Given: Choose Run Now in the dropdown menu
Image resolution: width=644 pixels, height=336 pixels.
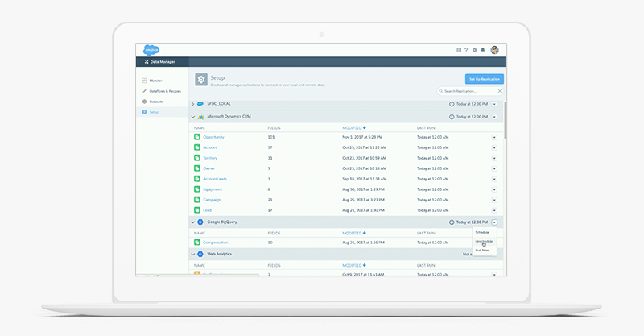Looking at the screenshot, I should coord(482,250).
